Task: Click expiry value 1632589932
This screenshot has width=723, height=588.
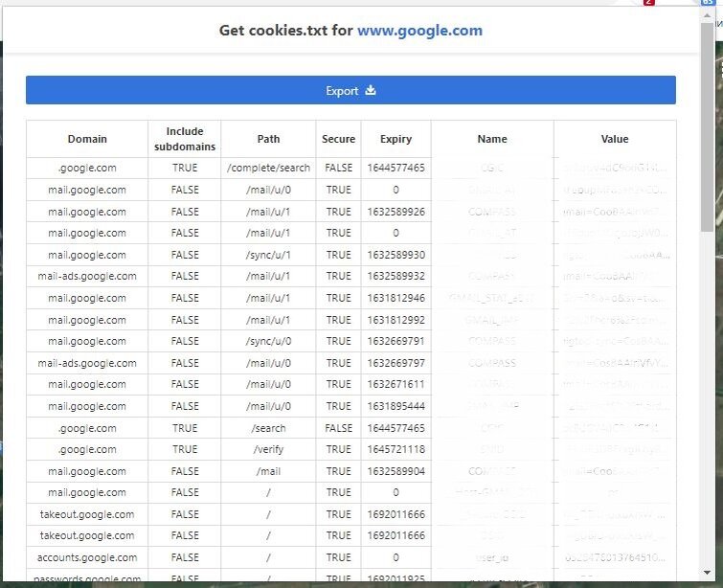Action: [x=395, y=276]
